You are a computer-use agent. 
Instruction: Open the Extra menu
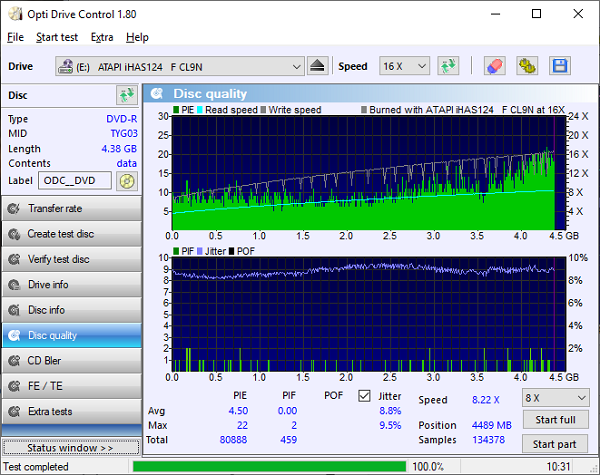(x=102, y=37)
